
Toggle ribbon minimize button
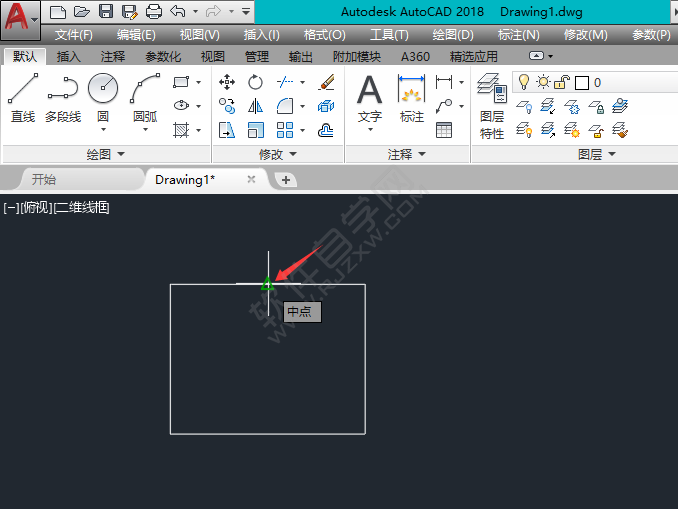pyautogui.click(x=536, y=56)
